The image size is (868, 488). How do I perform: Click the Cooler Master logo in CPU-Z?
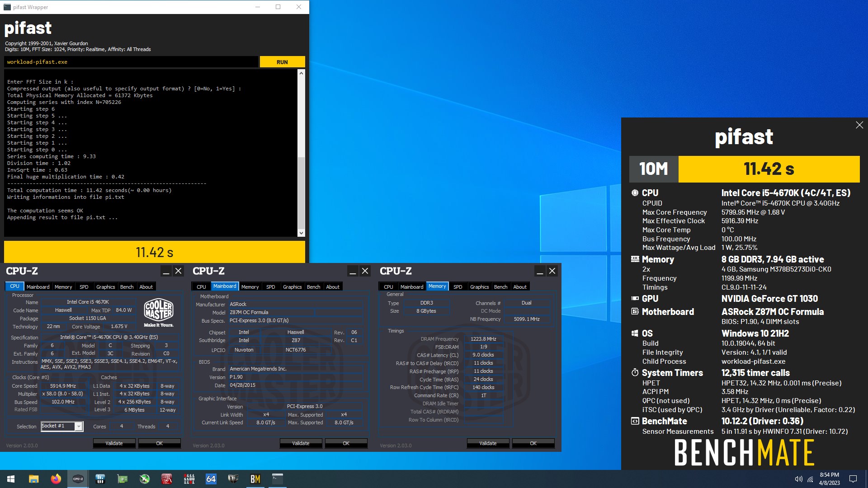click(159, 312)
